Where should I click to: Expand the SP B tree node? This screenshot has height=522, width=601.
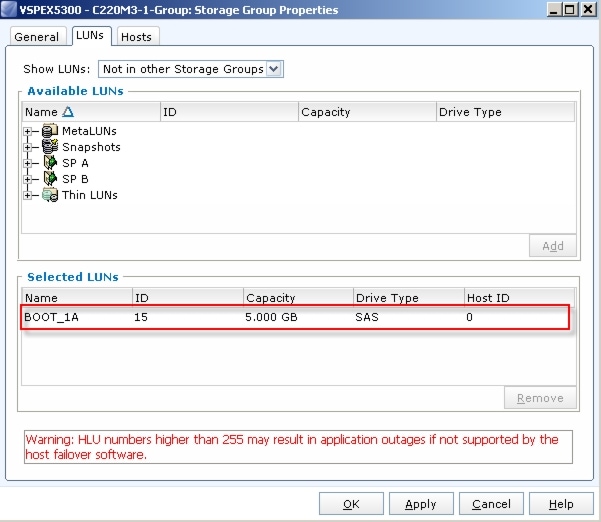(27, 179)
